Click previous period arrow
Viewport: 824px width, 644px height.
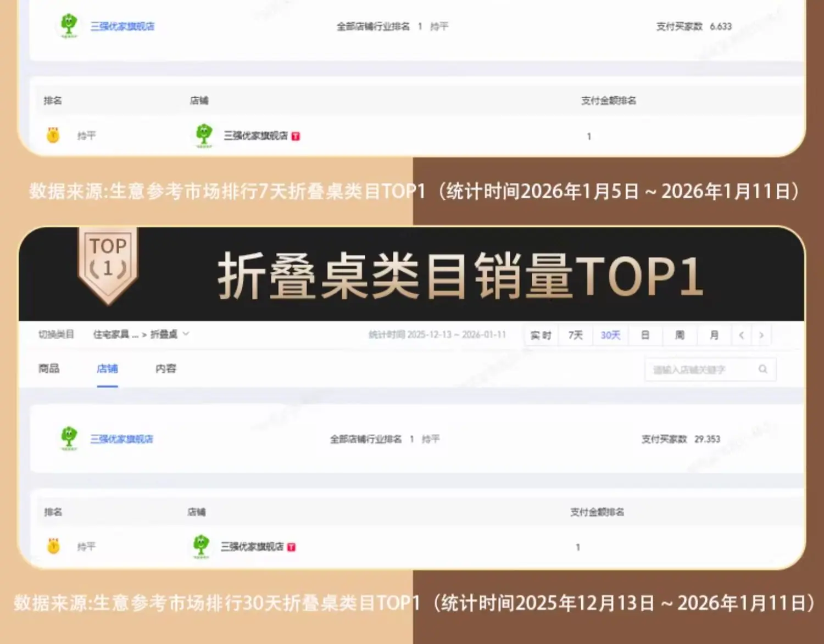click(741, 335)
